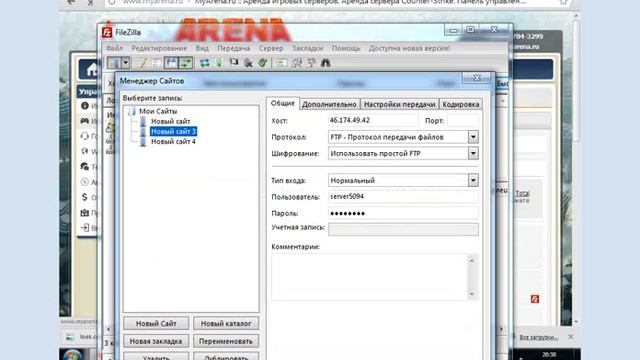The image size is (640, 360).
Task: Toggle the synchronized browsing icon
Action: pos(311,63)
